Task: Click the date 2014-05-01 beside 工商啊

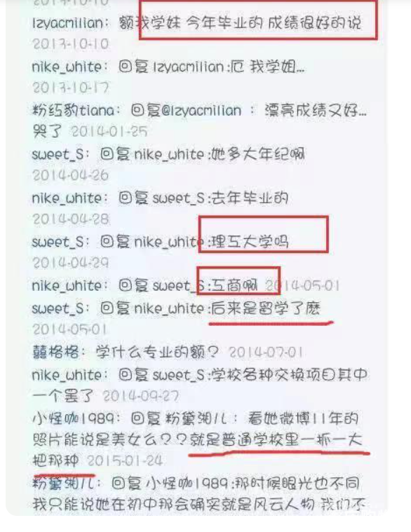Action: [x=302, y=286]
